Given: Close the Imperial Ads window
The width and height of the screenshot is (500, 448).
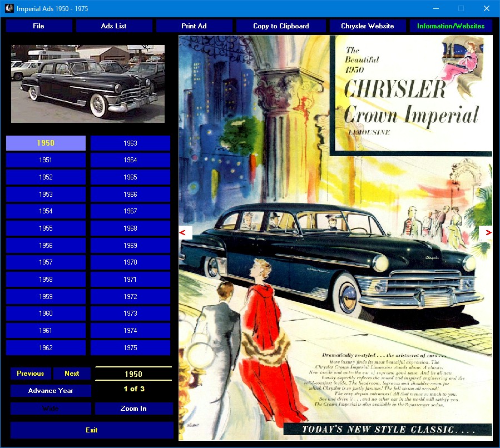Looking at the screenshot, I should (487, 8).
